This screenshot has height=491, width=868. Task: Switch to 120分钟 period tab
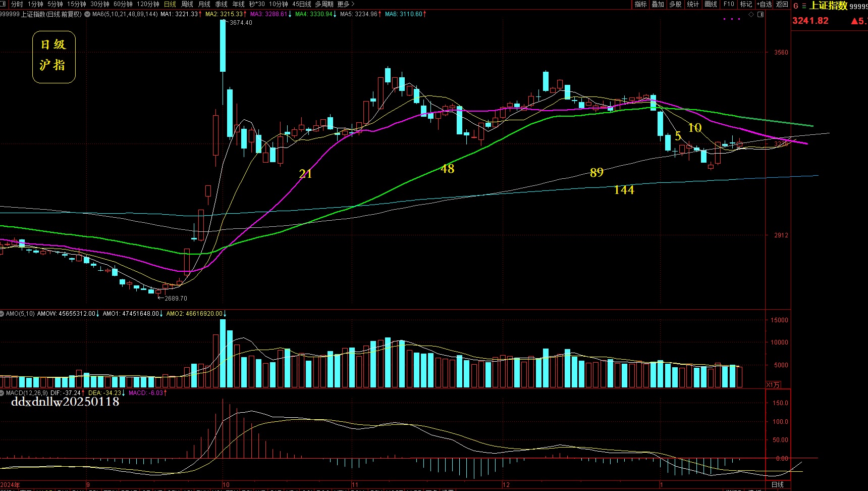coord(148,4)
